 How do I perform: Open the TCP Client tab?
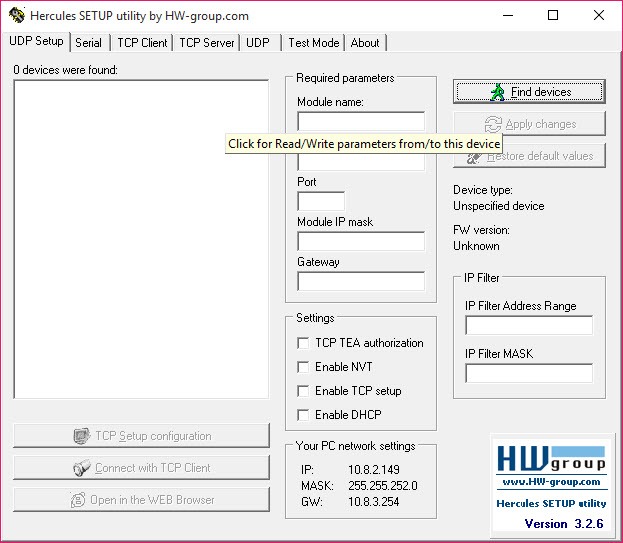point(142,43)
